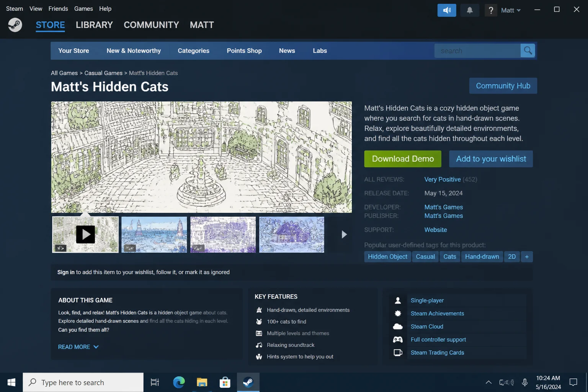588x392 pixels.
Task: Go to All Games breadcrumb
Action: click(64, 73)
